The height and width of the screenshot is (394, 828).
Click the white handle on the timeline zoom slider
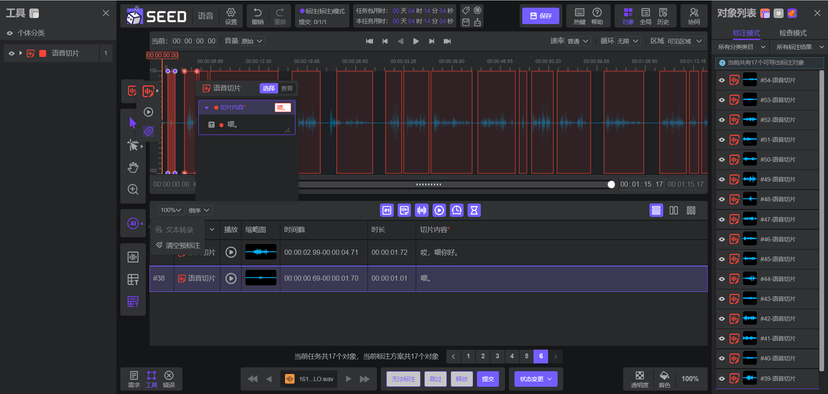pos(611,184)
